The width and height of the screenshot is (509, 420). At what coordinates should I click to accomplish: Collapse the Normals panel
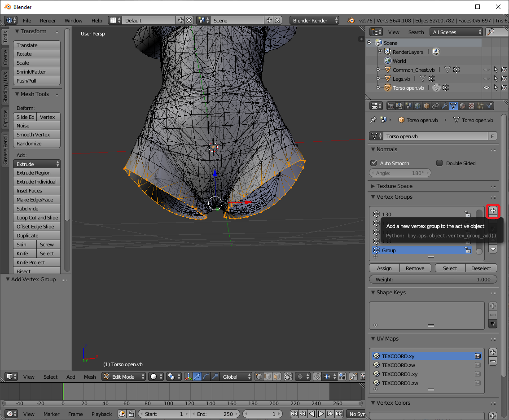pos(373,149)
